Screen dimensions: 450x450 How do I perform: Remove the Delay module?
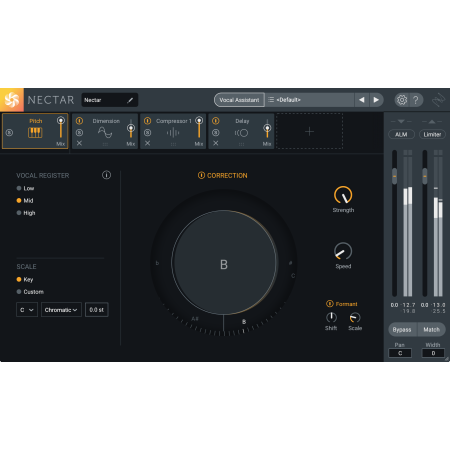[x=216, y=143]
